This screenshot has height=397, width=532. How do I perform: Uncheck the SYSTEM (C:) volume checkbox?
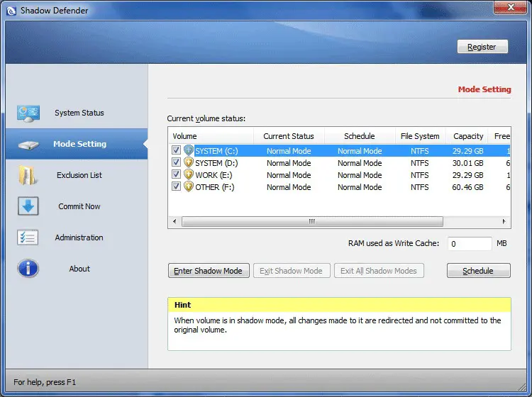tap(176, 150)
